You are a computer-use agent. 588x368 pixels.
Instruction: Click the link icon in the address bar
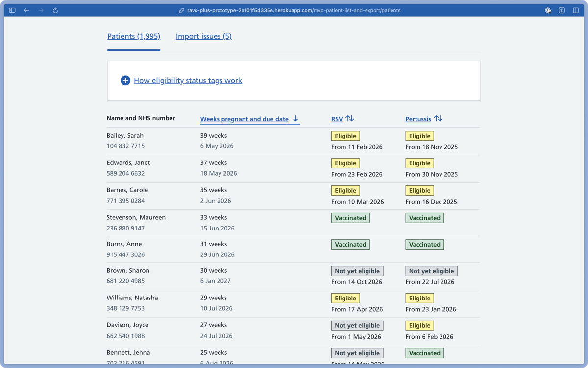(181, 10)
